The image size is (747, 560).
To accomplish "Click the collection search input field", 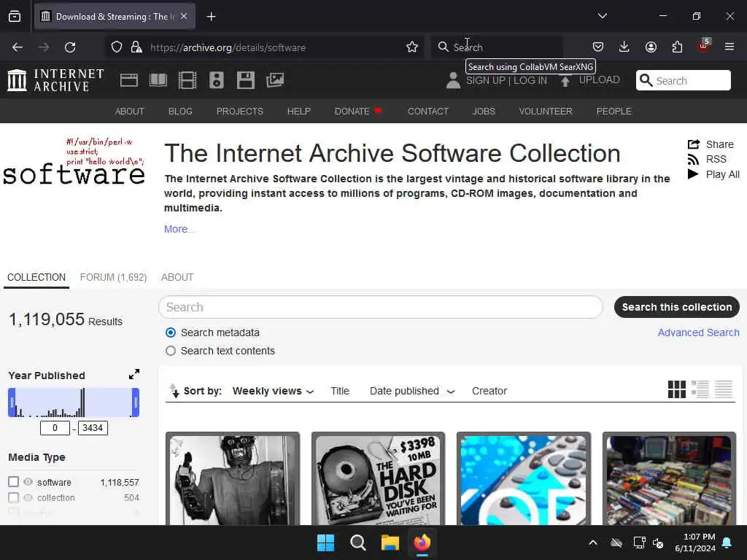I will [x=381, y=307].
